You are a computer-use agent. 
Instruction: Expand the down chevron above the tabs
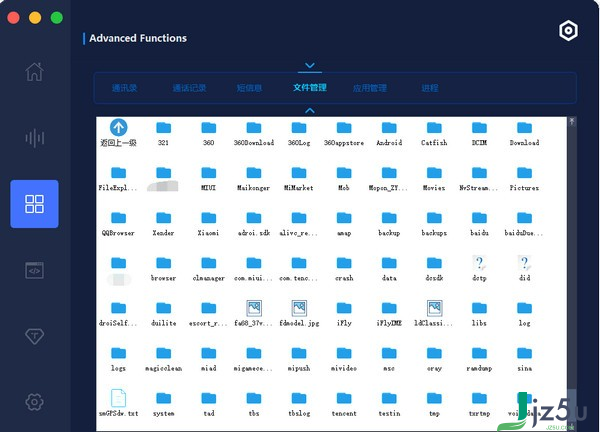(x=310, y=65)
